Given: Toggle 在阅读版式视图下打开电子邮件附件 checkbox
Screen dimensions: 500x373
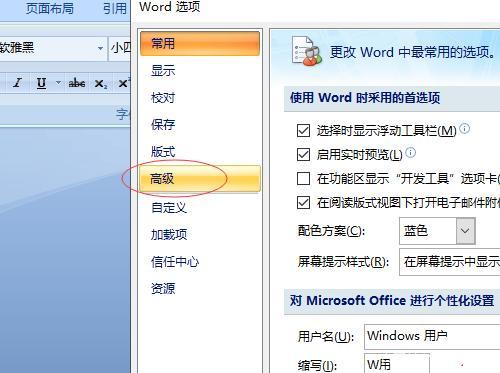Looking at the screenshot, I should coord(303,203).
